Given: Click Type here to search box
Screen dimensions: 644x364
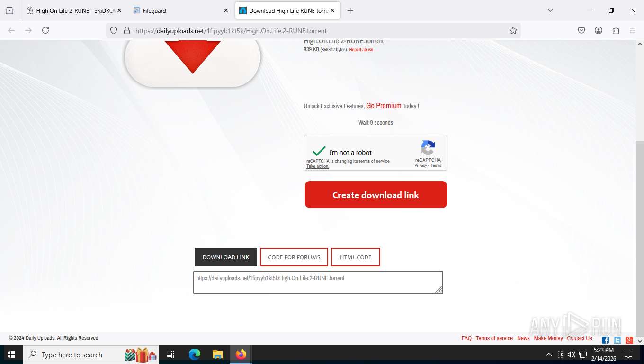Looking at the screenshot, I should [92, 355].
